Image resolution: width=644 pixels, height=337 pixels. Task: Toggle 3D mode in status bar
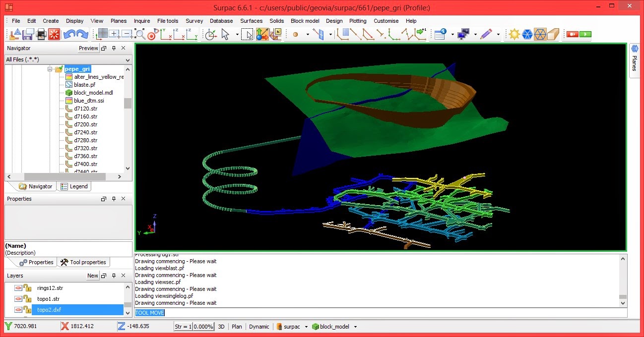click(221, 327)
